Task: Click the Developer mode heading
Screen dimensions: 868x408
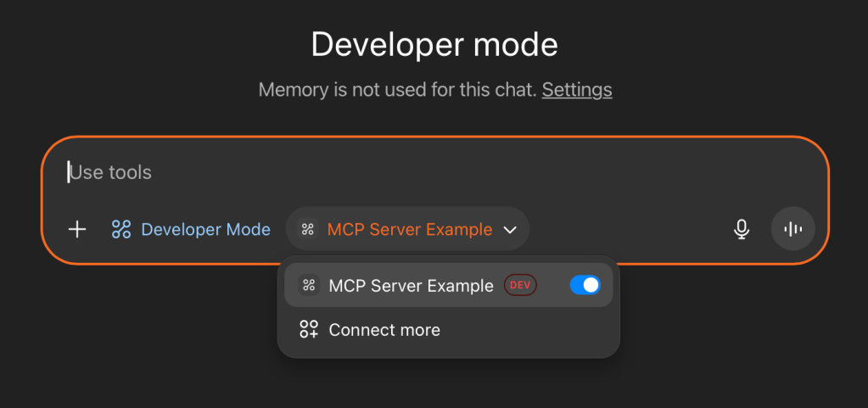Action: (x=434, y=44)
